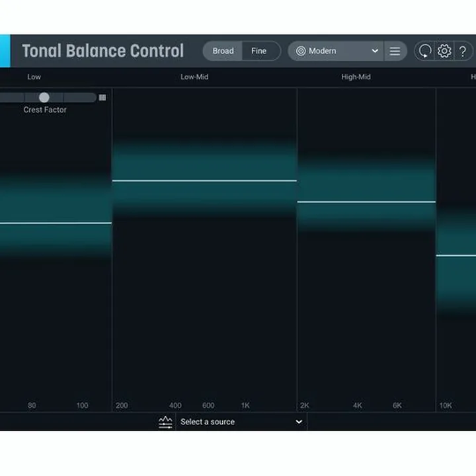Image resolution: width=476 pixels, height=476 pixels.
Task: Open the Select a source dropdown
Action: point(241,422)
